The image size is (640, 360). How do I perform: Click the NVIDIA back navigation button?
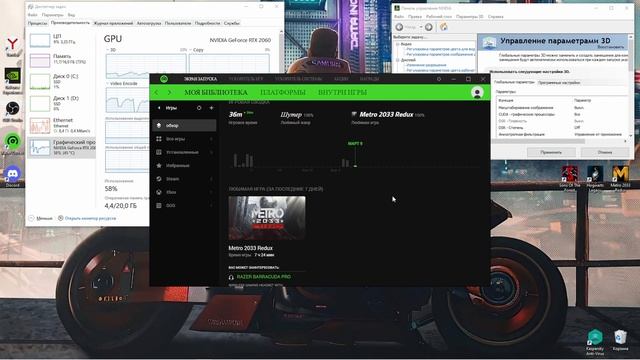tap(400, 27)
